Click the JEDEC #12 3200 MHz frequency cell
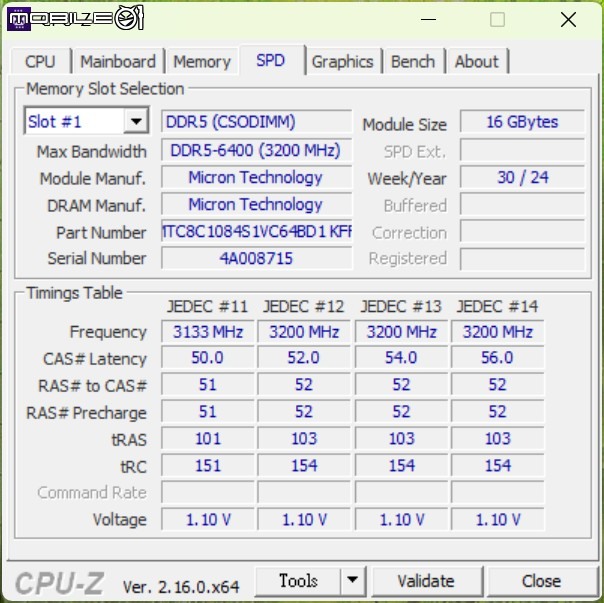 (x=304, y=332)
